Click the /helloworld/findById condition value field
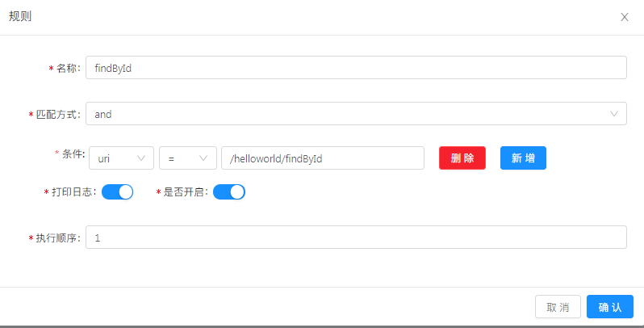 point(323,158)
